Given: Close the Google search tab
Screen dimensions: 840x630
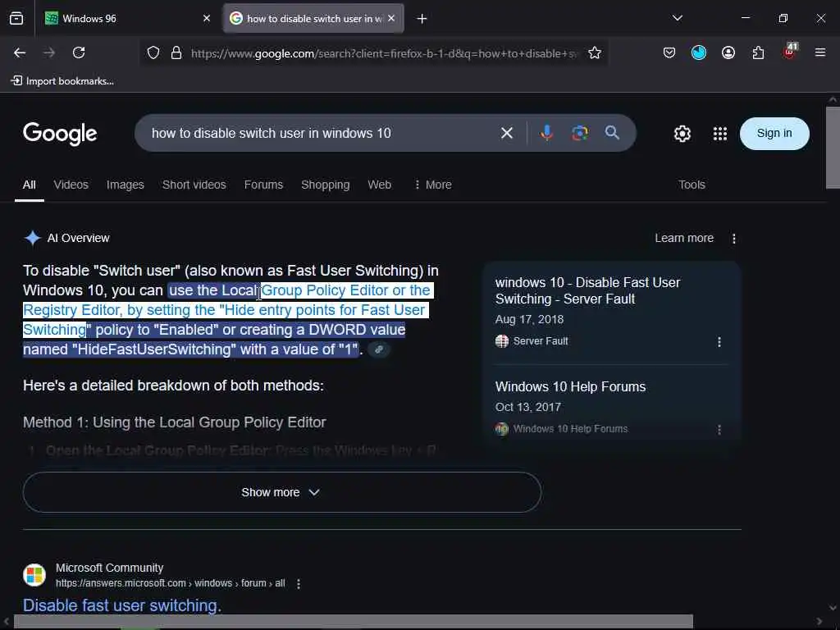Looking at the screenshot, I should tap(391, 18).
